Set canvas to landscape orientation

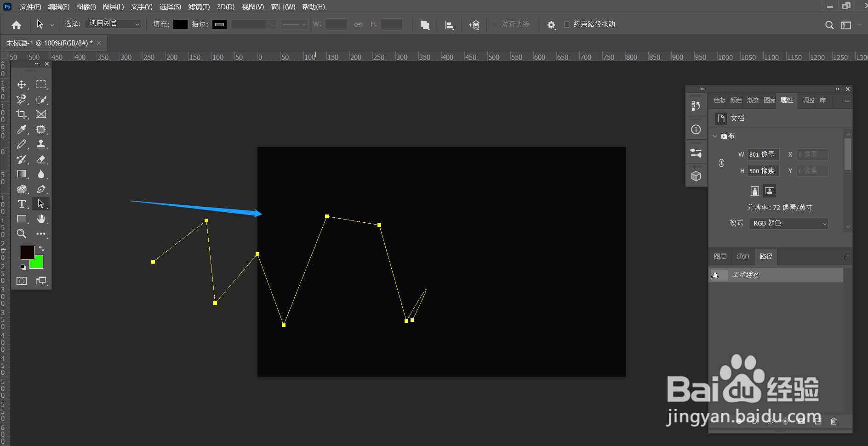770,191
